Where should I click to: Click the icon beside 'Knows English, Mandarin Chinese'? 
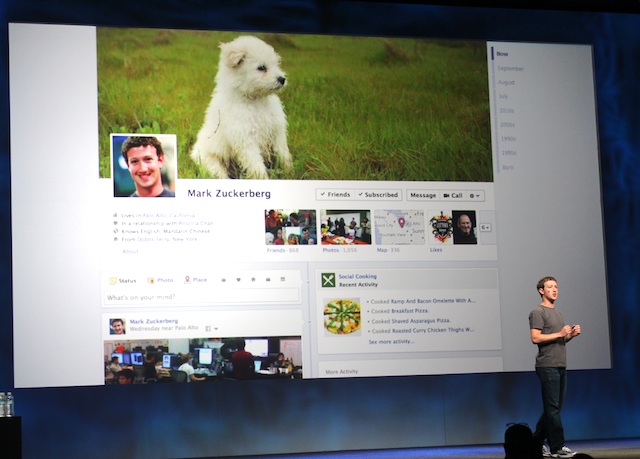tap(116, 231)
